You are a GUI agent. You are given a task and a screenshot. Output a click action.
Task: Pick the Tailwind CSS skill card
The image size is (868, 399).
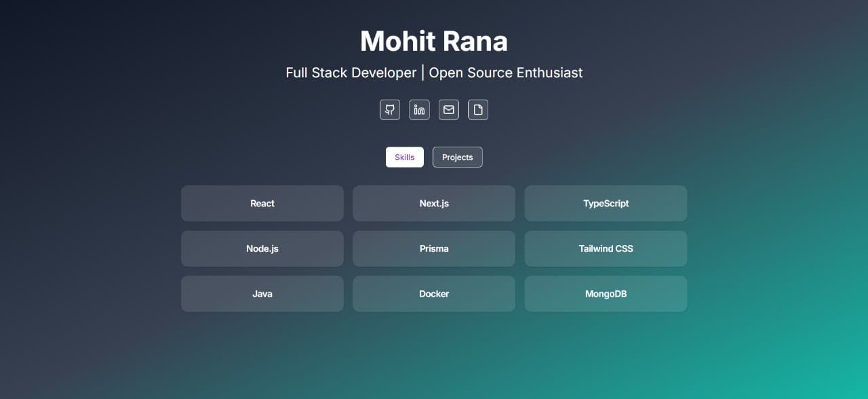606,249
